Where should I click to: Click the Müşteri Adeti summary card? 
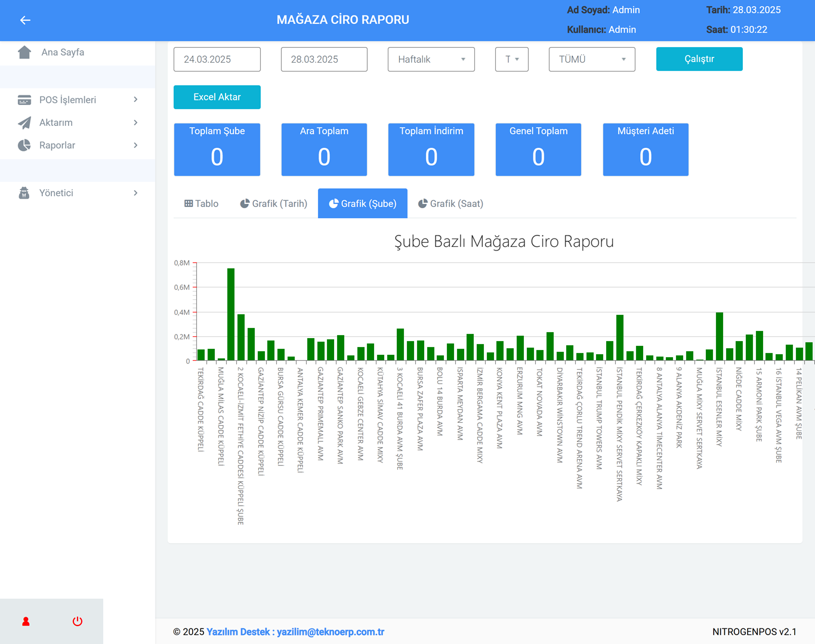[646, 150]
